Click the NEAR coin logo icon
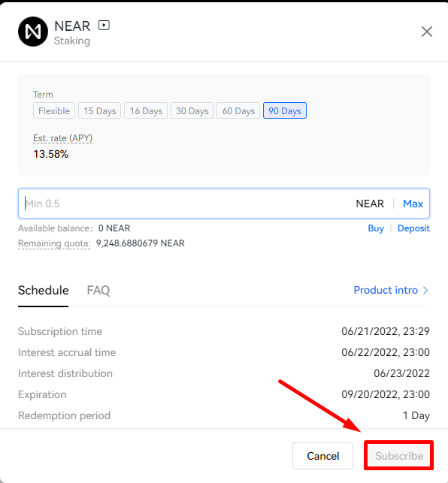 pyautogui.click(x=33, y=32)
